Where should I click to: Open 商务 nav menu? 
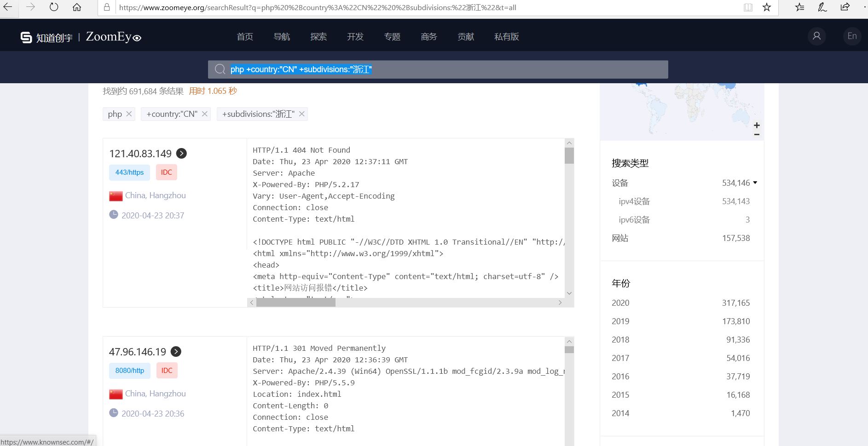click(x=429, y=36)
